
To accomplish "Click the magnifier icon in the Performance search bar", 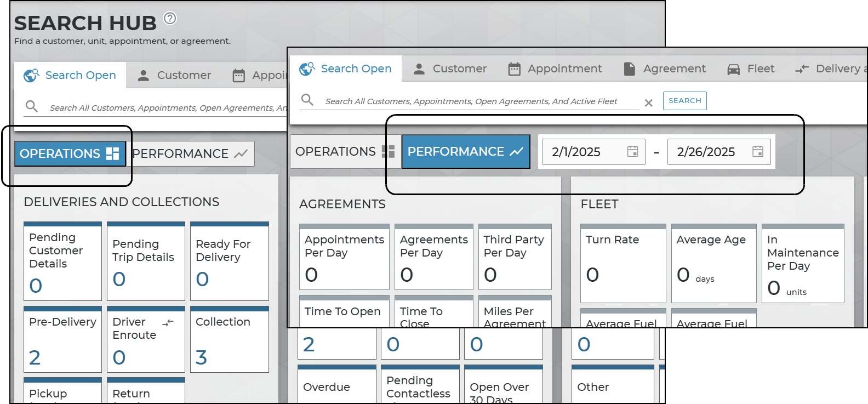I will tap(307, 100).
